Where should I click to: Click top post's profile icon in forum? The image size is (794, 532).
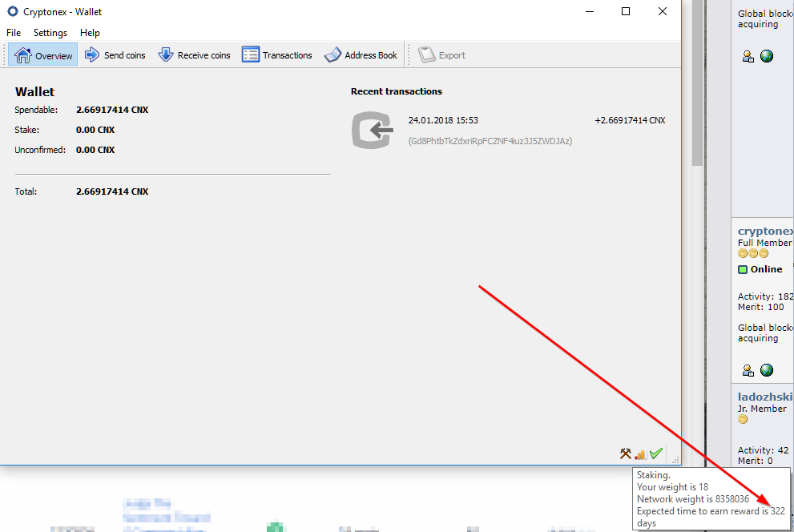point(748,57)
